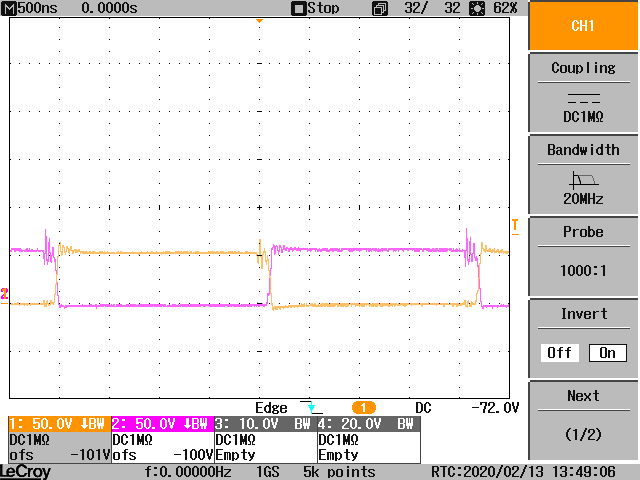640x480 pixels.
Task: Click the falling edge slope icon
Action: click(311, 407)
